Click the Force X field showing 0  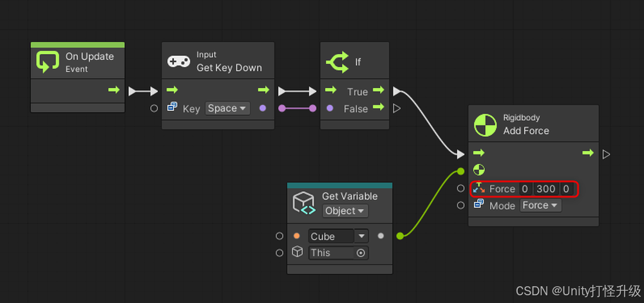tap(525, 188)
